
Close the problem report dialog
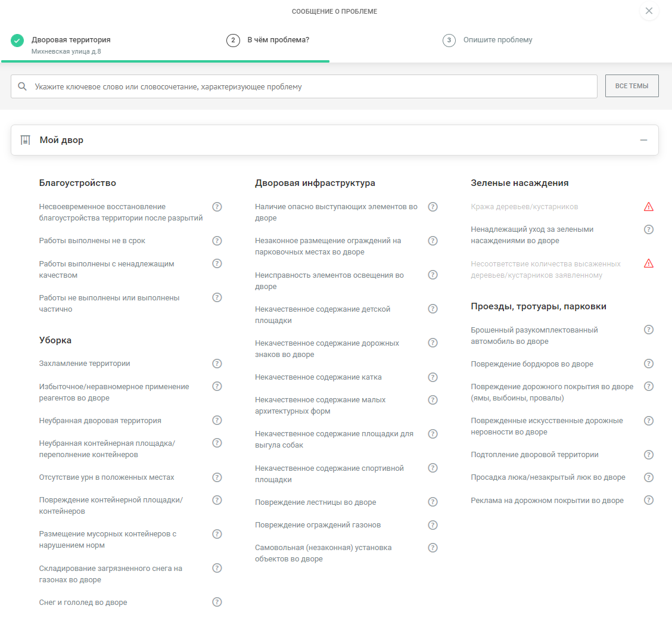[x=649, y=11]
